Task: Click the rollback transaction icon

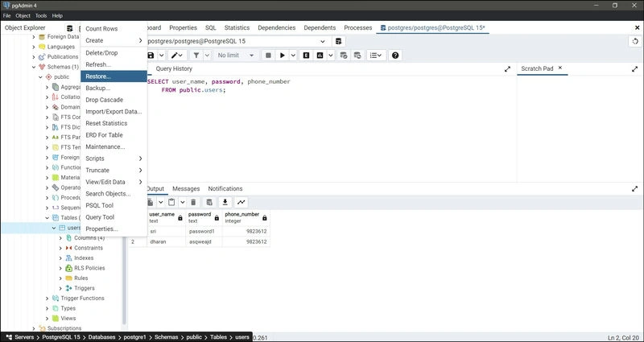Action: coord(357,56)
